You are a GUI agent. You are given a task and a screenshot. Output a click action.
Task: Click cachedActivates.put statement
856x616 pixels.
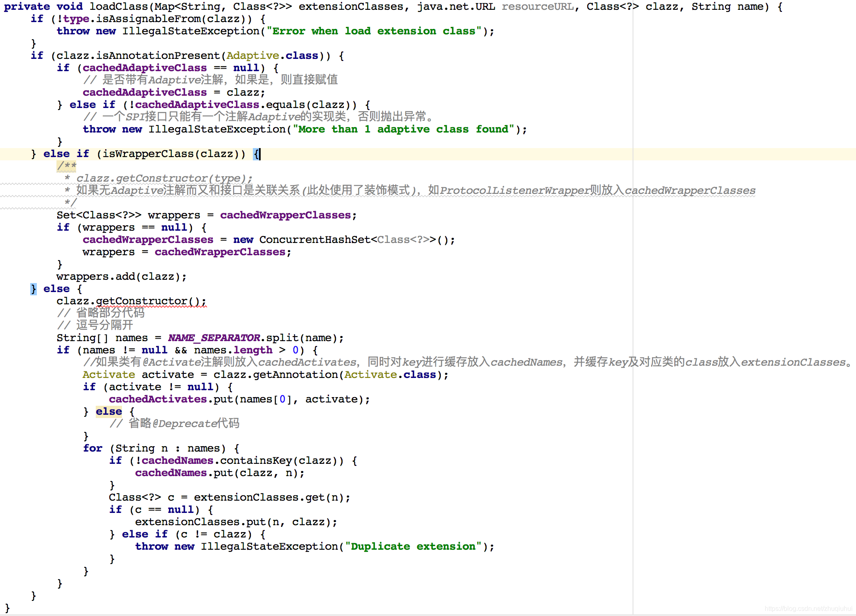click(x=239, y=399)
